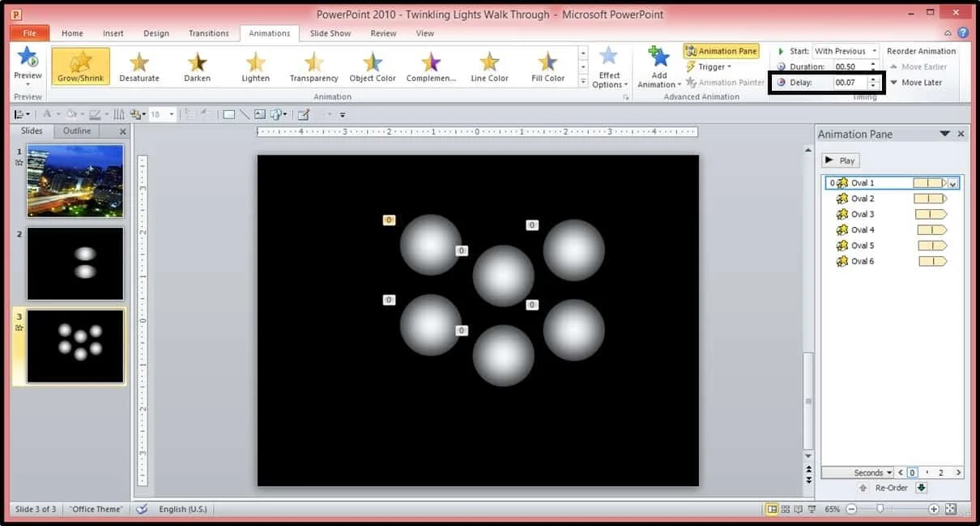Open the Trigger dropdown

coord(709,66)
